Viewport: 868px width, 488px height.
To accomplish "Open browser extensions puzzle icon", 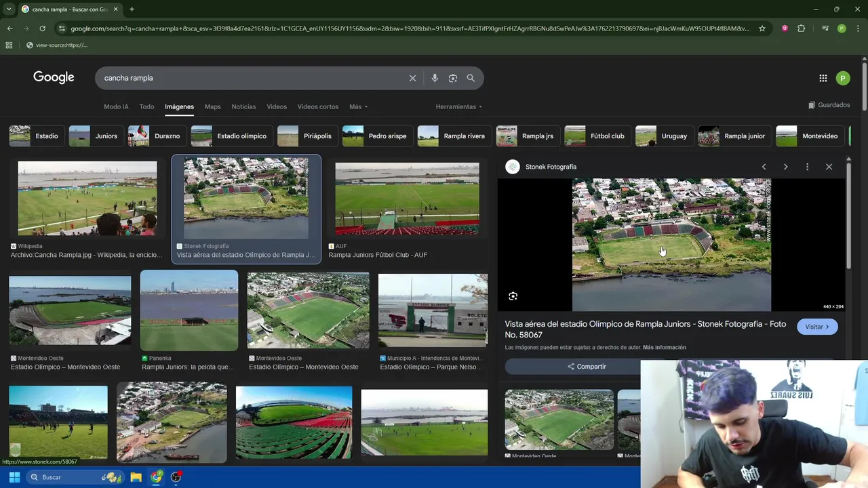I will pos(802,28).
